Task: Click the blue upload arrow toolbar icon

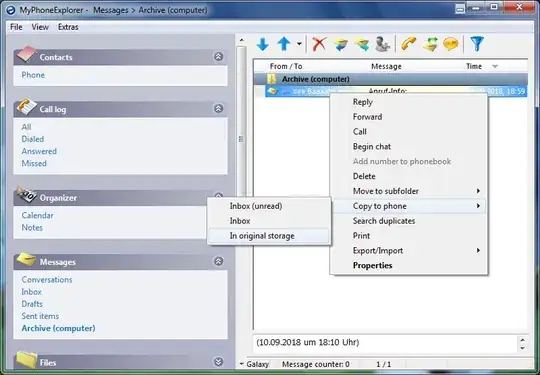Action: coord(284,44)
